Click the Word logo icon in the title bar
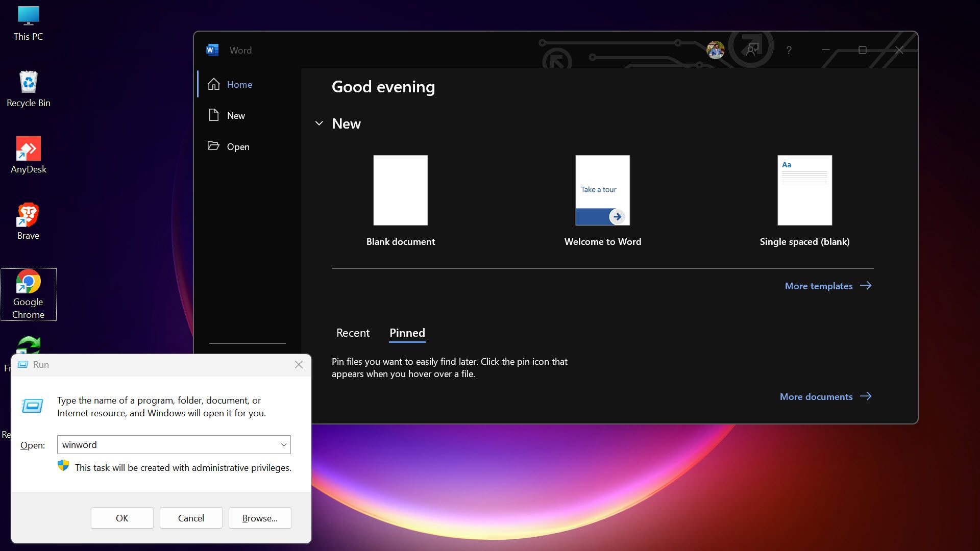The image size is (980, 551). tap(212, 50)
